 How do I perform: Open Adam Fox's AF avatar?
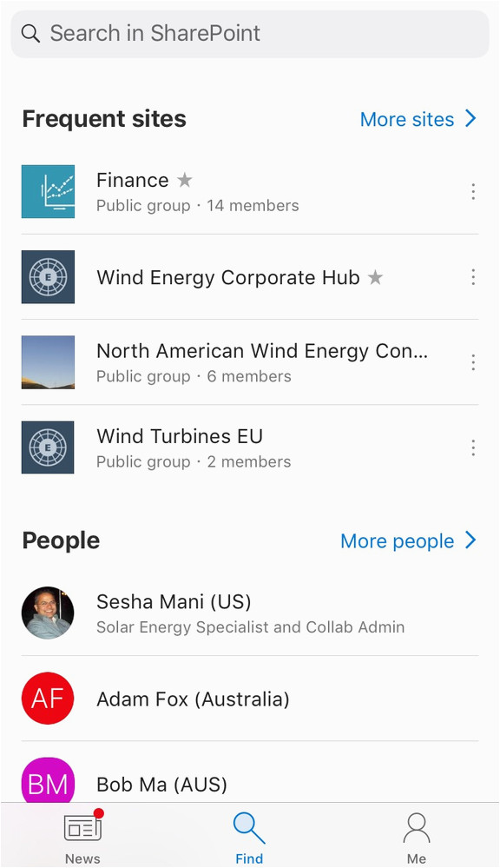48,698
